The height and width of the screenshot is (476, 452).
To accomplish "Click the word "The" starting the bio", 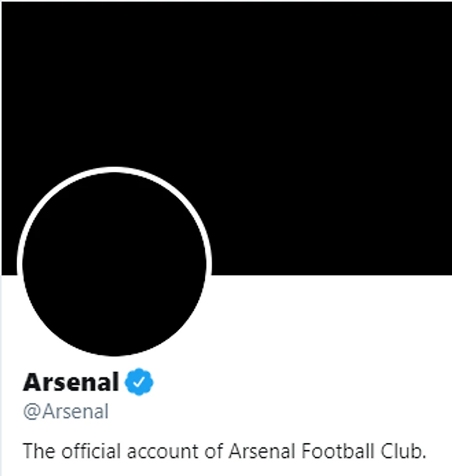I will (x=36, y=451).
